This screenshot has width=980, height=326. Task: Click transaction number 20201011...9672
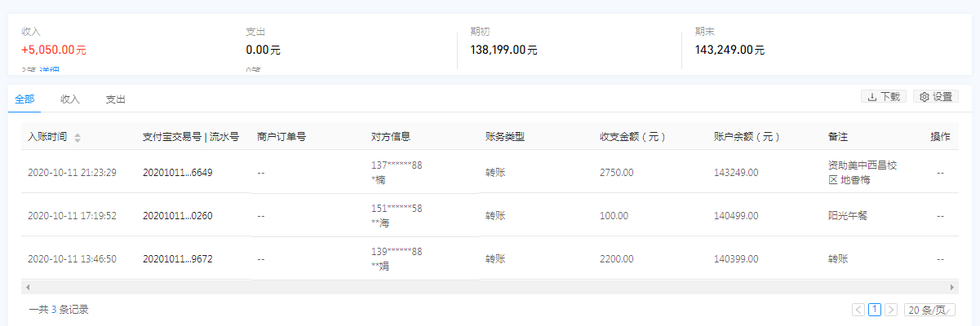177,259
